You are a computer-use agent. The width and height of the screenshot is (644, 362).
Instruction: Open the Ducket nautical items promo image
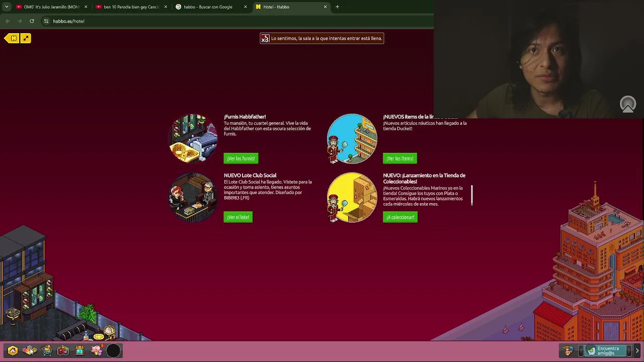tap(352, 139)
